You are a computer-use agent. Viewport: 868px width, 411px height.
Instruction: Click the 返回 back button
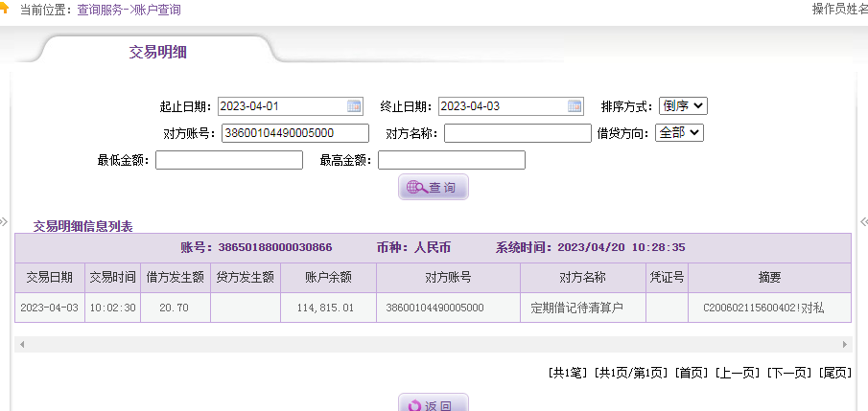434,404
